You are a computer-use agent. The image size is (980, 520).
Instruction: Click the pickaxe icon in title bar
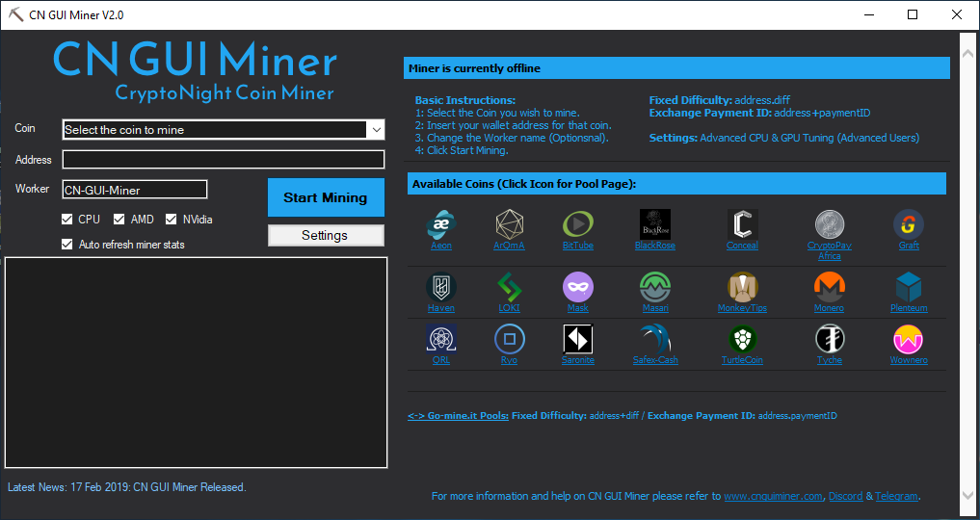click(16, 15)
